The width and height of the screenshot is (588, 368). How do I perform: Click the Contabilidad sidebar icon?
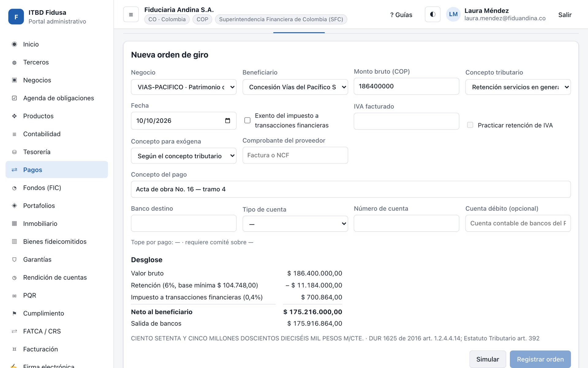pyautogui.click(x=14, y=134)
